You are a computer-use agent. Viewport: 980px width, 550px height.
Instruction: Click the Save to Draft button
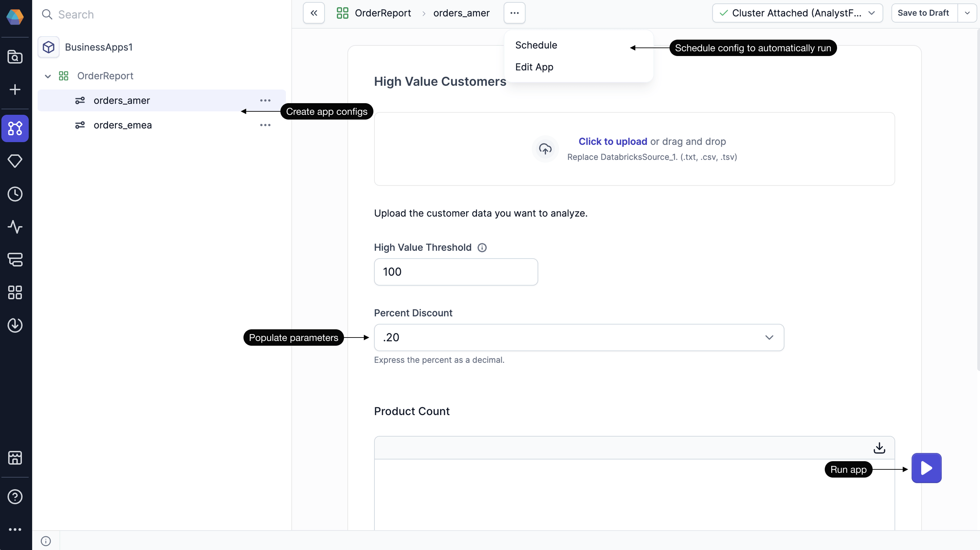[x=923, y=13]
